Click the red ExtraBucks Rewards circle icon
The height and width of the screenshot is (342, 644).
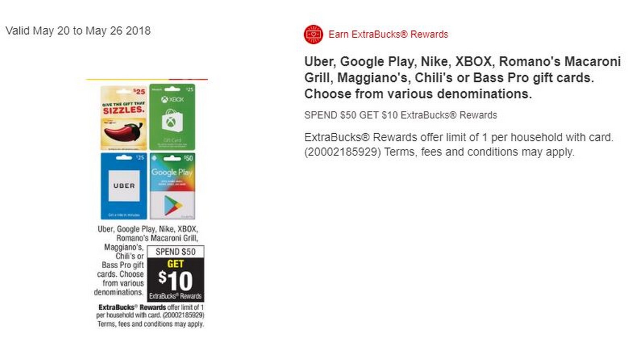pyautogui.click(x=313, y=34)
